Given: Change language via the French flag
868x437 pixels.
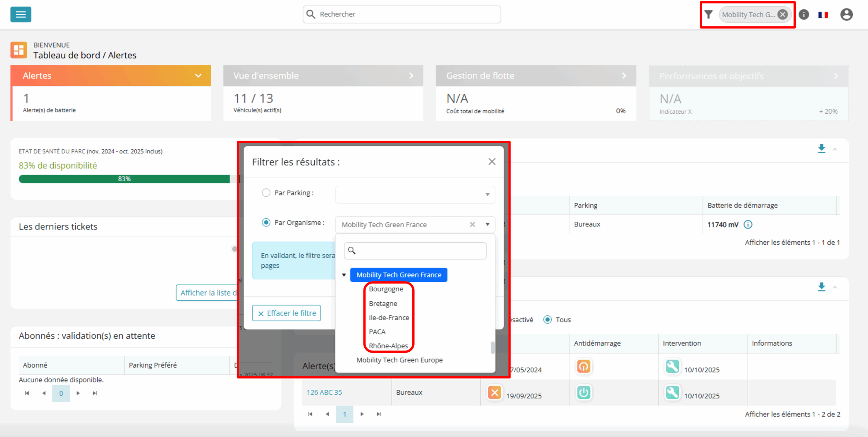Looking at the screenshot, I should [x=823, y=14].
